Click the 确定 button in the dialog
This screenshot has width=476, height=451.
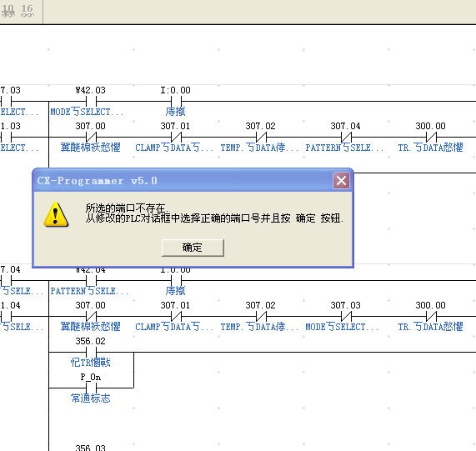[193, 248]
